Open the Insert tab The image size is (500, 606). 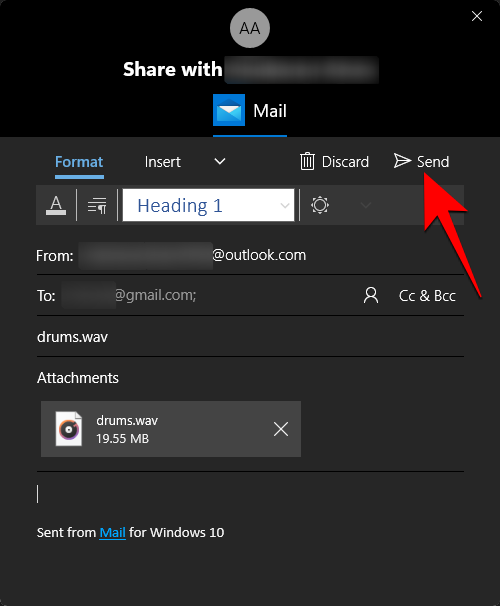163,162
